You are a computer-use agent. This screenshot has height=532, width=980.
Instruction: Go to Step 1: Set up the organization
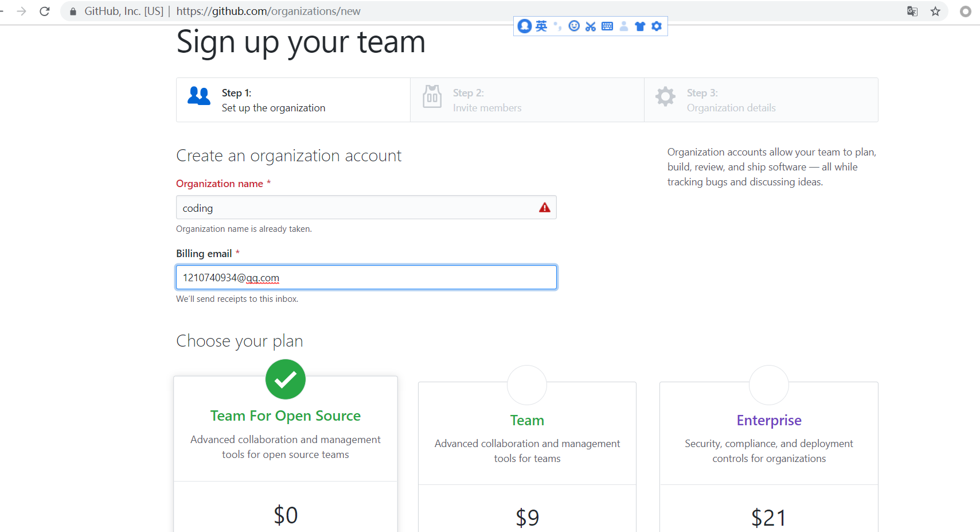294,100
